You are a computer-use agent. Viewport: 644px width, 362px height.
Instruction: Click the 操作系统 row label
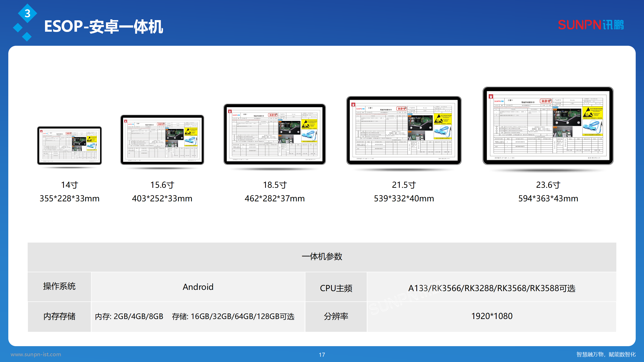[60, 287]
